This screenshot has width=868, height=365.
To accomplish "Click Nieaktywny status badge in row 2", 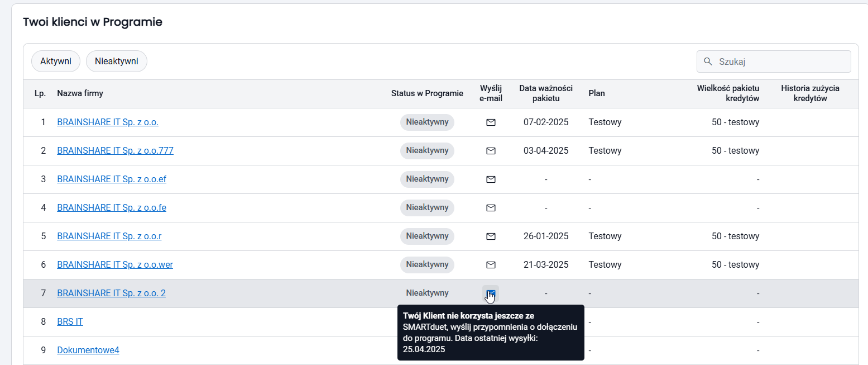I will pos(428,151).
